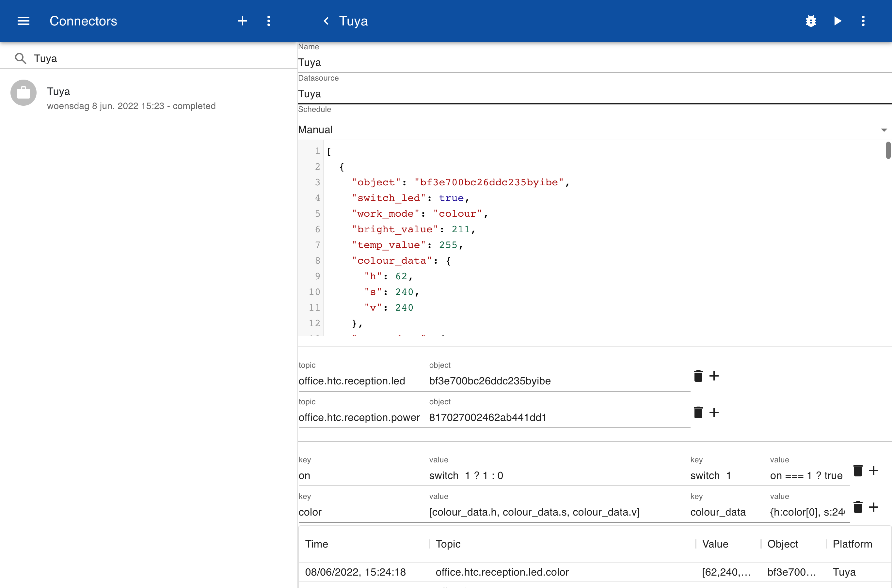Click the "temp_value": 255 line in editor
Screen dimensions: 892x588
pyautogui.click(x=407, y=245)
